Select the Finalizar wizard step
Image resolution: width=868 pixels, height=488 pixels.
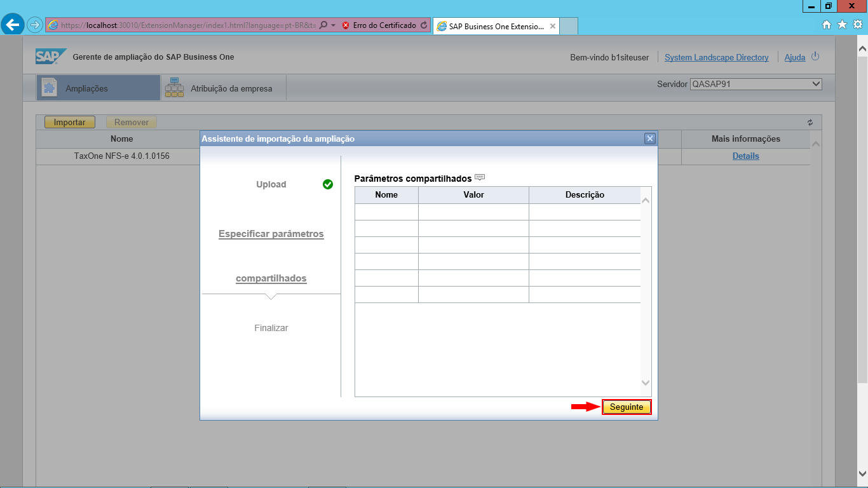[x=271, y=329]
